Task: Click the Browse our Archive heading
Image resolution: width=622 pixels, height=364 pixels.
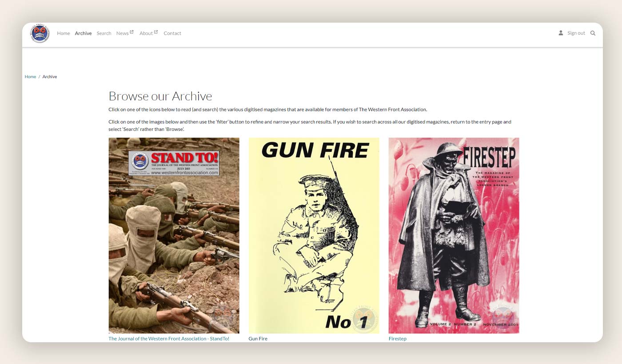Action: point(160,96)
